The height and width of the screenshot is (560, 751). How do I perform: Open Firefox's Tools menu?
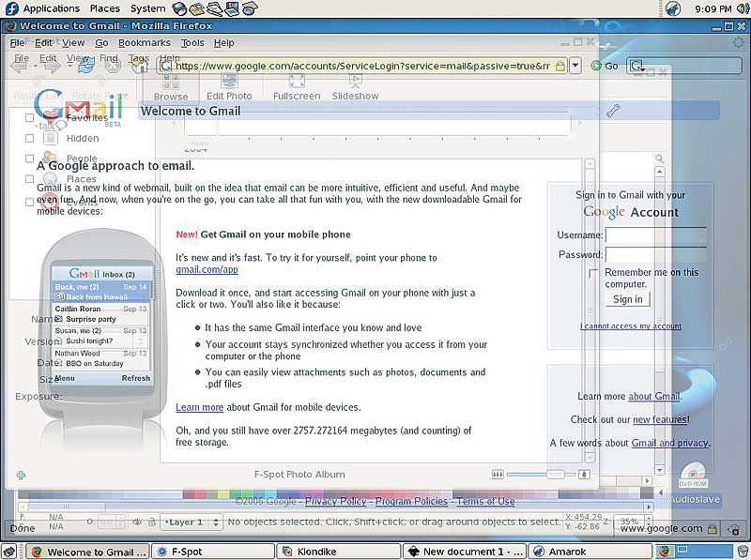pyautogui.click(x=192, y=43)
